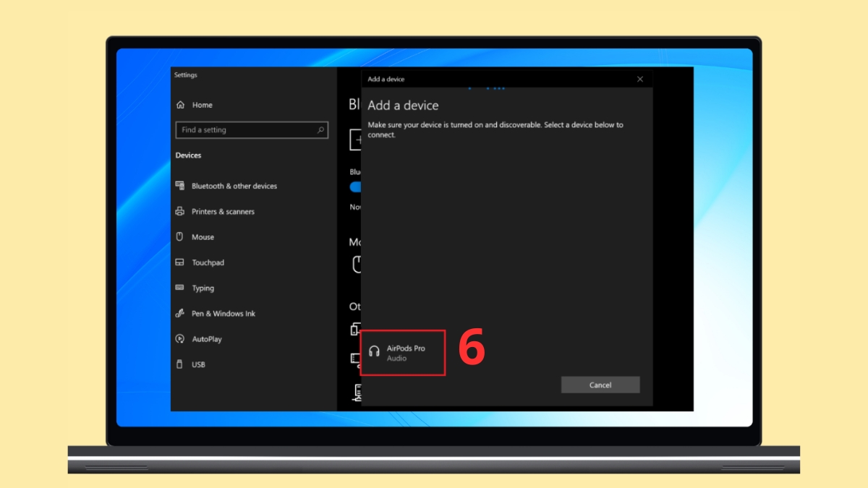Click the magnifier icon in search box
Viewport: 868px width, 488px height.
(320, 130)
